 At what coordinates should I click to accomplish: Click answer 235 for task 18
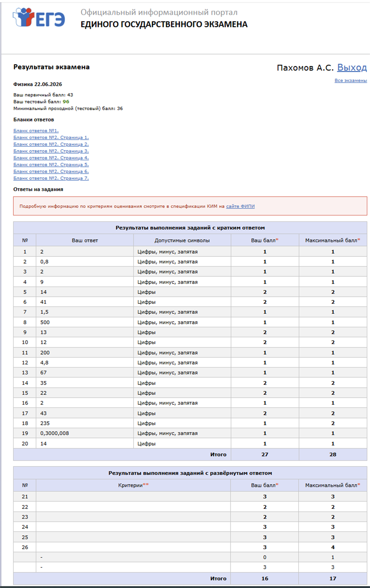click(x=45, y=423)
